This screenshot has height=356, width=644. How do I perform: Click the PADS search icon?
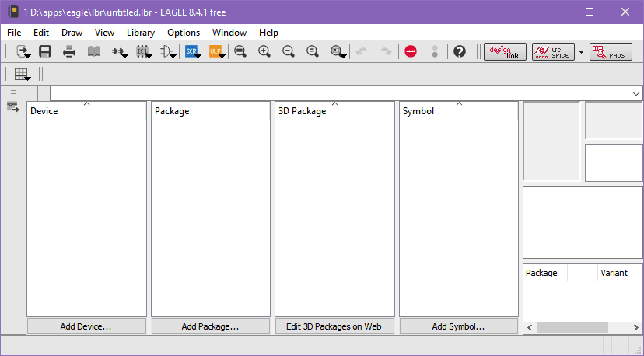pyautogui.click(x=611, y=51)
